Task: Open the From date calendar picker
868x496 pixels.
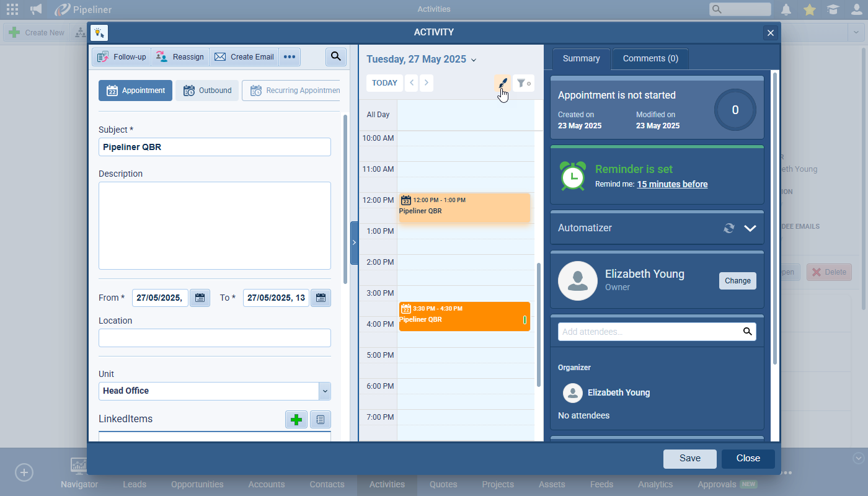Action: click(x=200, y=298)
